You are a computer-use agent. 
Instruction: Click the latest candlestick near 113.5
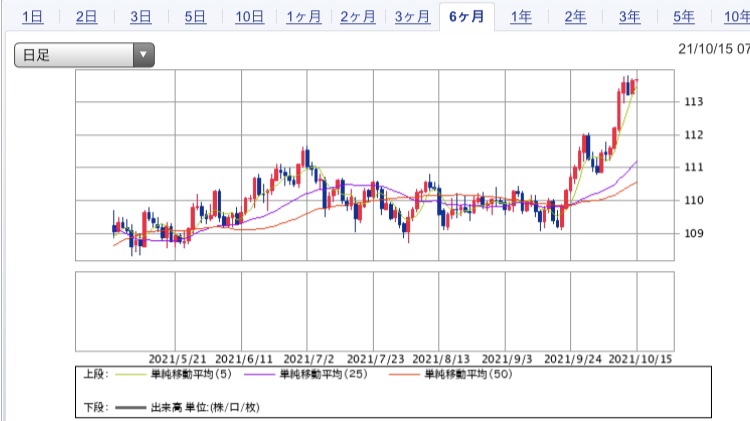[x=636, y=80]
